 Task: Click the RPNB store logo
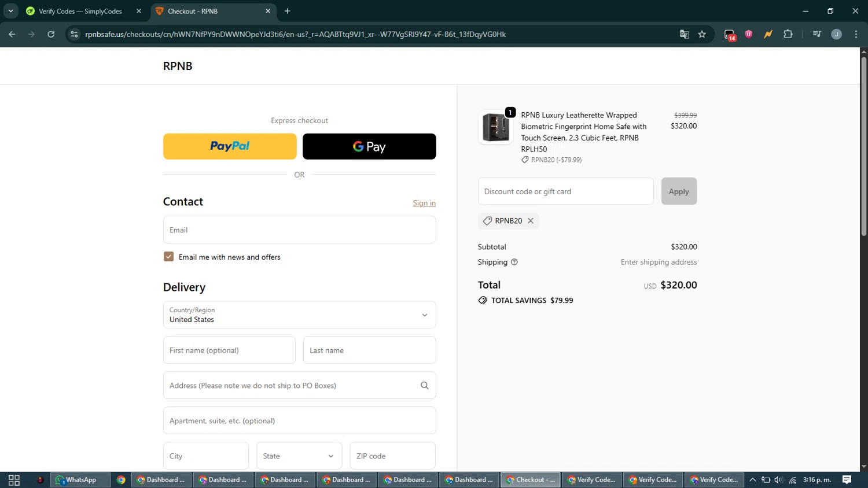(x=178, y=66)
